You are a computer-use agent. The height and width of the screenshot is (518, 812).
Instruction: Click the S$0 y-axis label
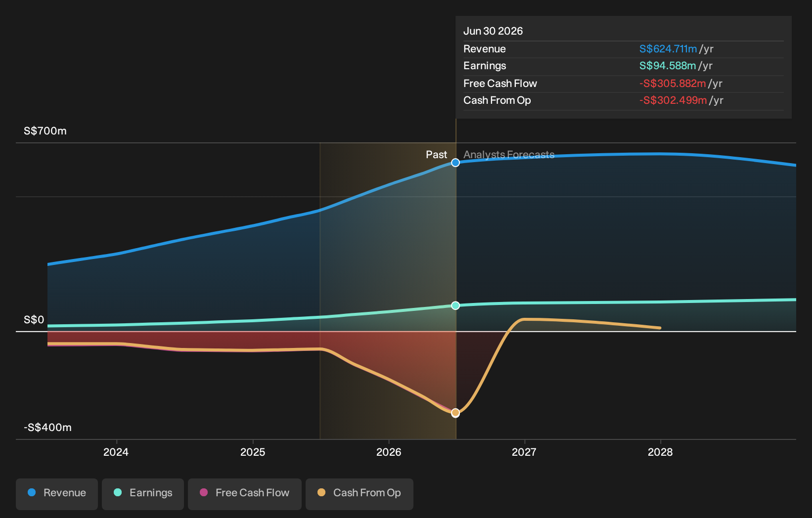34,320
